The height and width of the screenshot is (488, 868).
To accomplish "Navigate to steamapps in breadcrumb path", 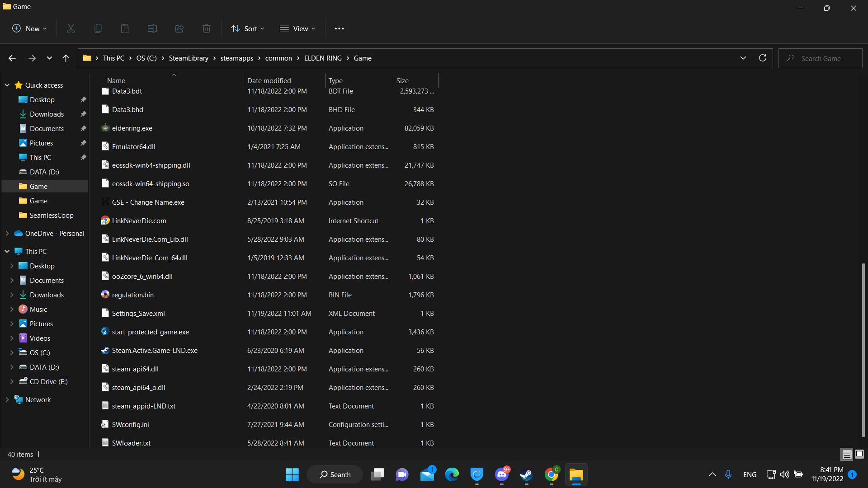I will coord(236,58).
